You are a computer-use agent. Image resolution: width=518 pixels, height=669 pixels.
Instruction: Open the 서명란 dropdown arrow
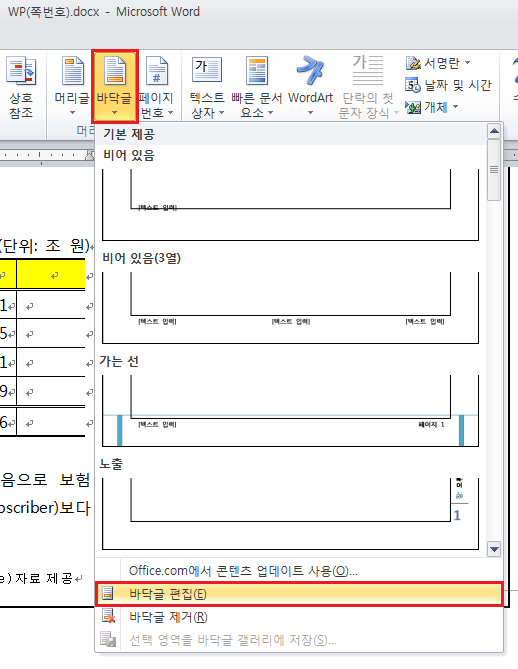[467, 63]
